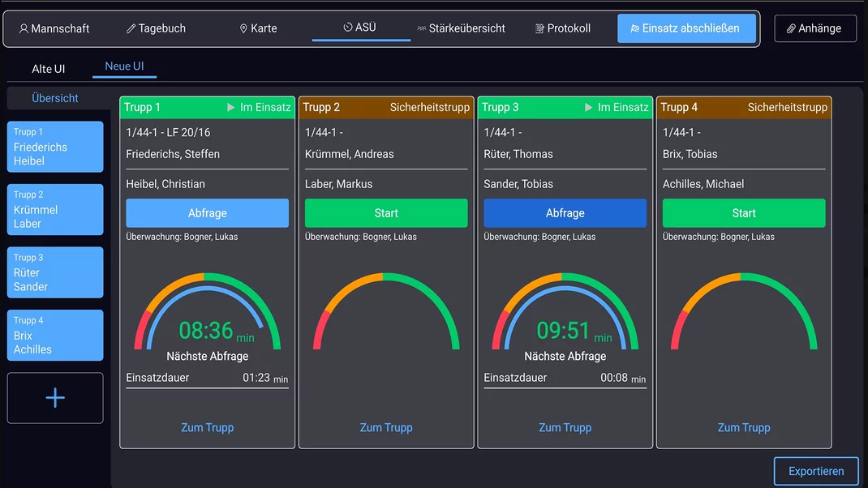
Task: Select Trupp 4 Brix Achilles sidebar card
Action: [55, 336]
